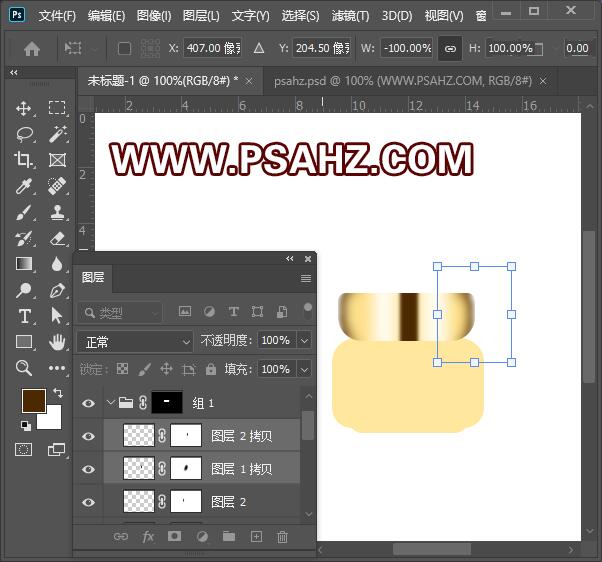
Task: Reset default foreground and background colors
Action: pos(26,425)
